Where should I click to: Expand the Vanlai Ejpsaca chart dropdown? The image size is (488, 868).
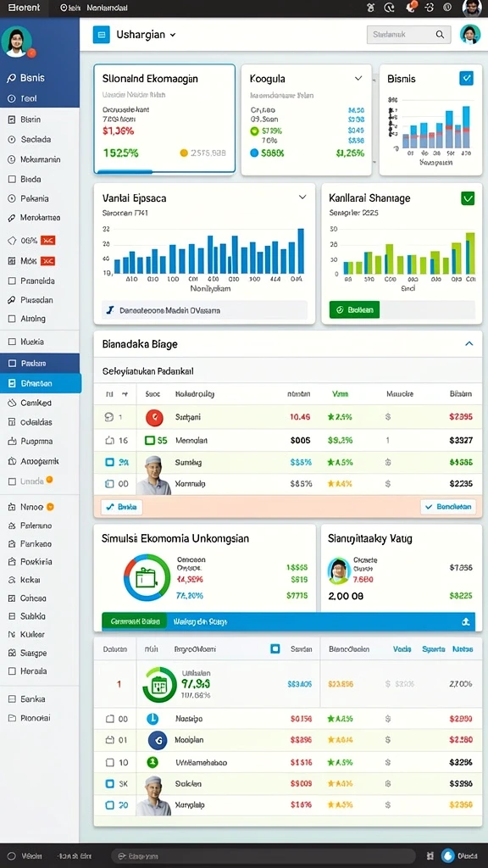click(x=302, y=197)
